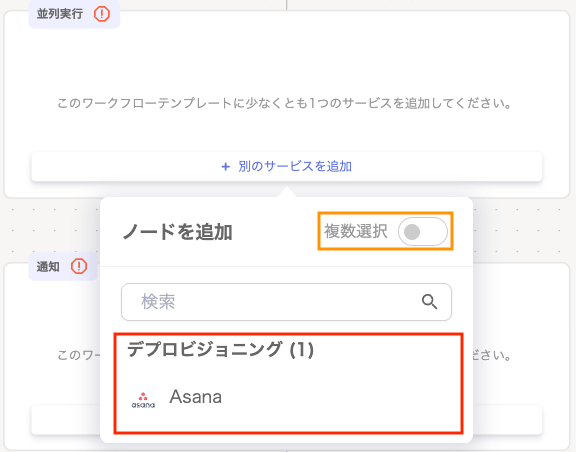Click the 別のサービスを追加 button
The width and height of the screenshot is (576, 452).
(x=287, y=166)
